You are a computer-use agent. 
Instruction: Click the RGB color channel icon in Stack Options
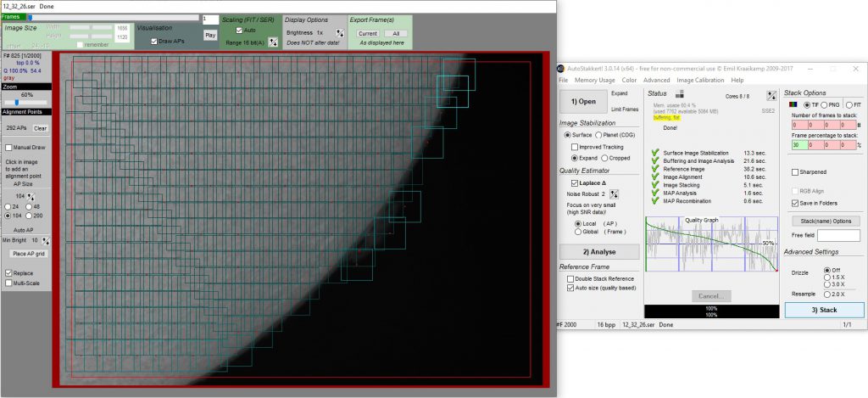[x=793, y=104]
